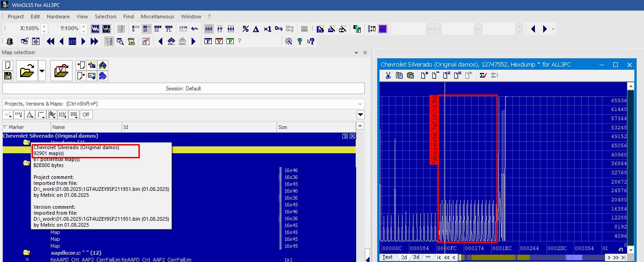Screen dimensions: 644x262
Task: Click the export file arrow icon
Action: pyautogui.click(x=81, y=76)
